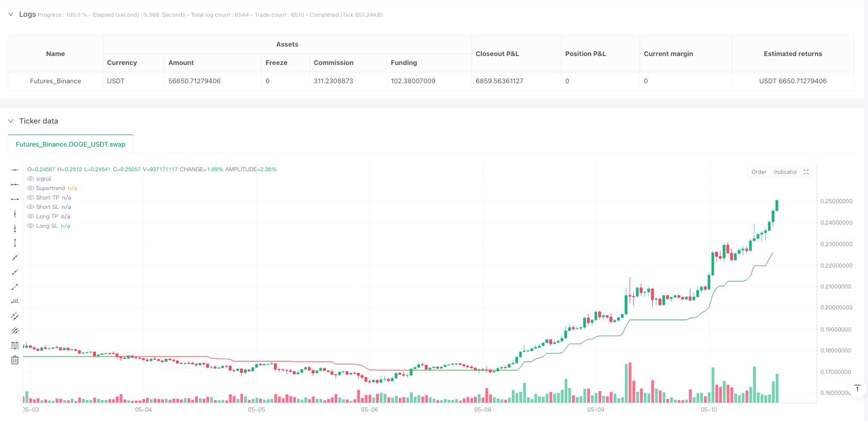Click the funding value 102.38007009
Viewport: 868px width, 421px height.
click(x=413, y=81)
